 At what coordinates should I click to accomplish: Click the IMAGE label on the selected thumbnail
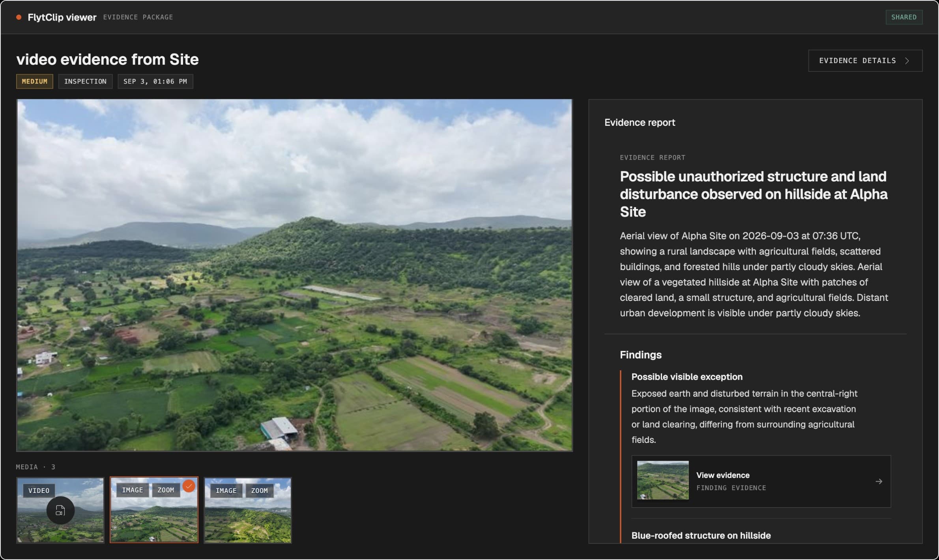(133, 490)
